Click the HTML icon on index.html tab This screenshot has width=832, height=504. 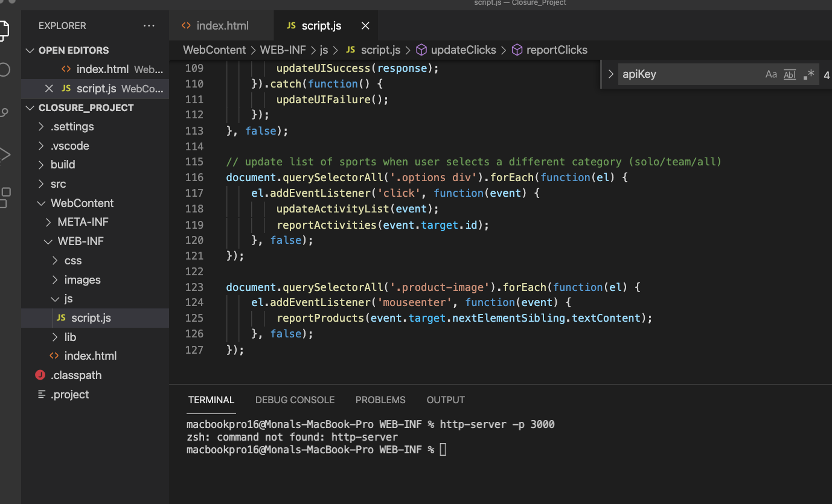(187, 26)
